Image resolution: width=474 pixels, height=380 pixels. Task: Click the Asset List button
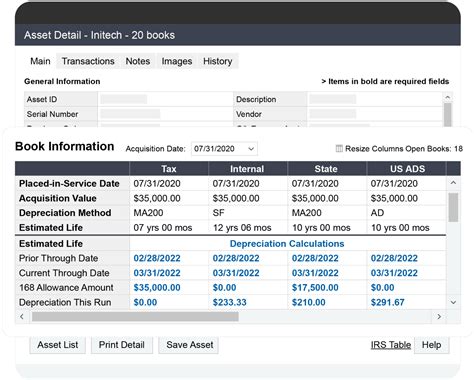coord(58,345)
